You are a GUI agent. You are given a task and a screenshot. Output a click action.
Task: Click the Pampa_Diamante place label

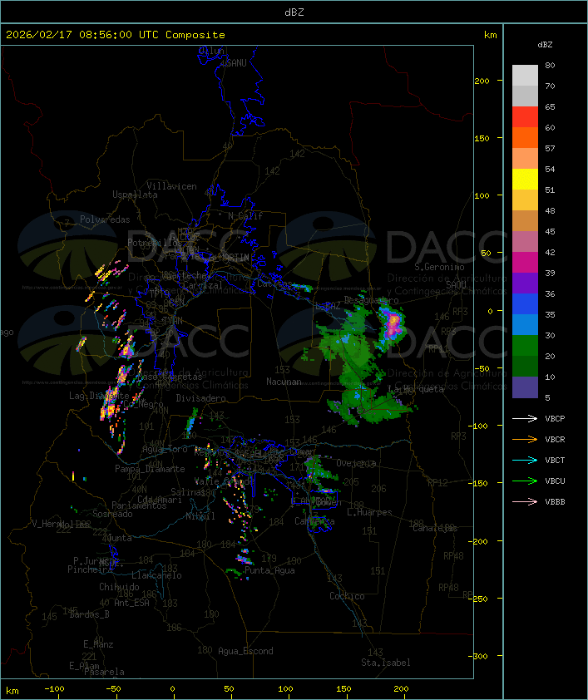(150, 469)
